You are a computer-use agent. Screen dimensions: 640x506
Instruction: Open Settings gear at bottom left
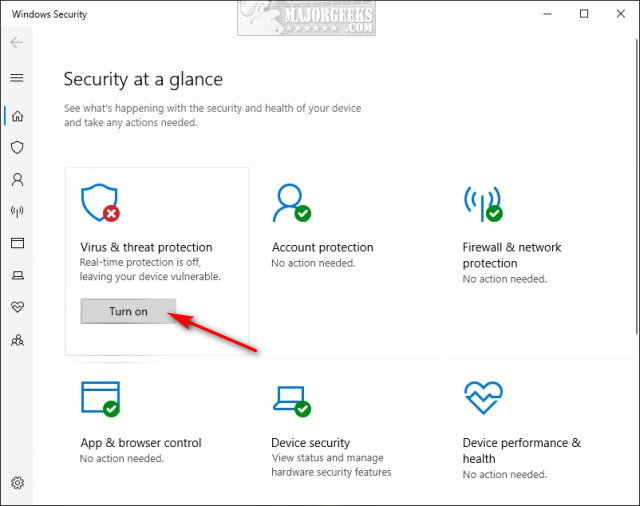[x=17, y=483]
